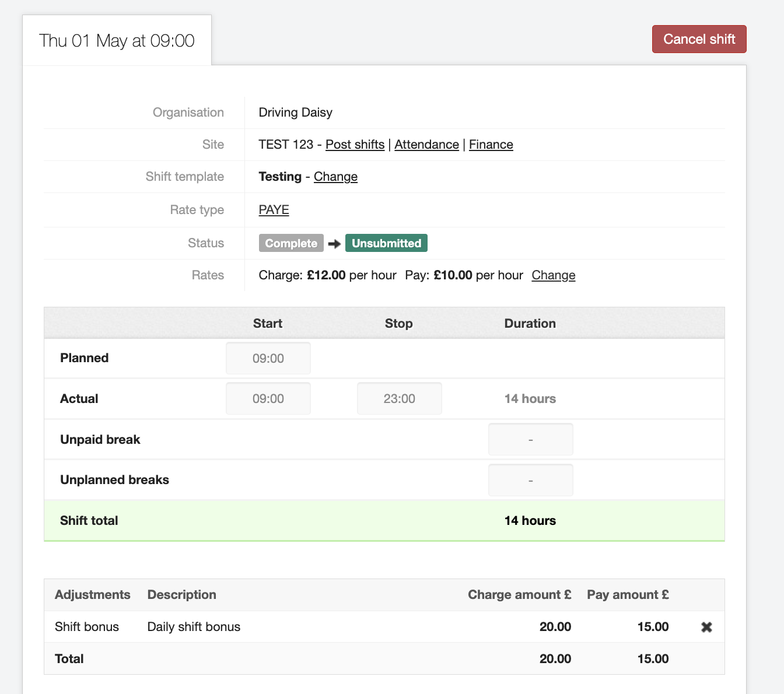Image resolution: width=784 pixels, height=694 pixels.
Task: Click the Unsubmitted status badge
Action: coord(386,243)
